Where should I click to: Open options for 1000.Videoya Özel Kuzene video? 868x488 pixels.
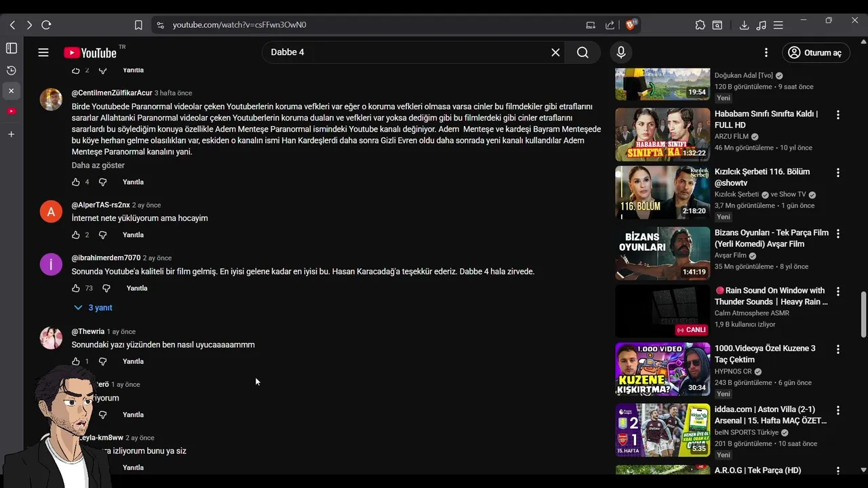click(838, 350)
